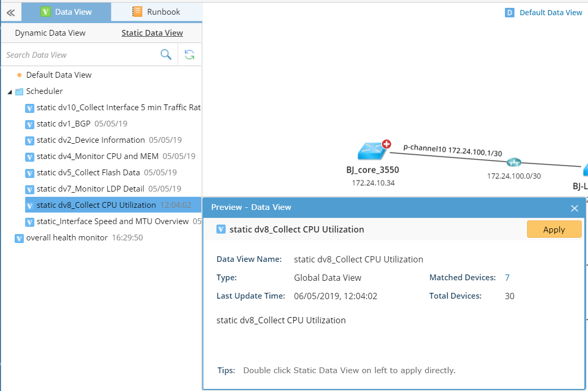Click the orange dot beside Default Data View
Viewport: 588px width, 391px height.
pyautogui.click(x=19, y=75)
